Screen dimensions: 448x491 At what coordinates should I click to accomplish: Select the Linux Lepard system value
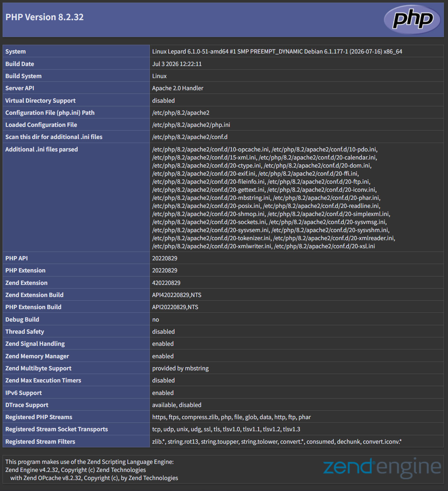(x=277, y=52)
